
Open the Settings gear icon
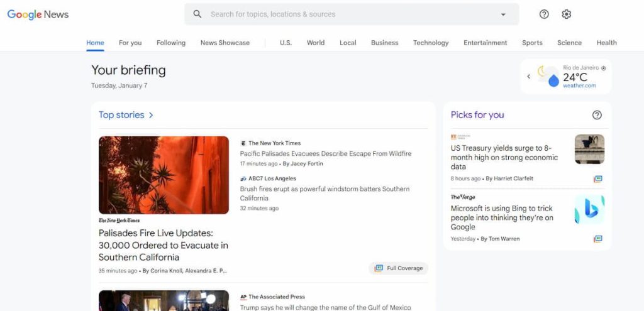point(567,14)
